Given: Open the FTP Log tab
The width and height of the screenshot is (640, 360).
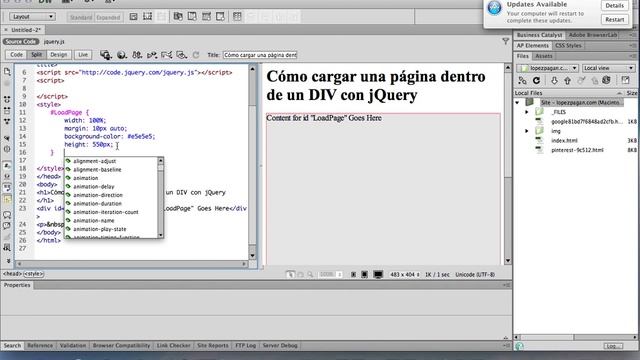Looking at the screenshot, I should tap(245, 345).
